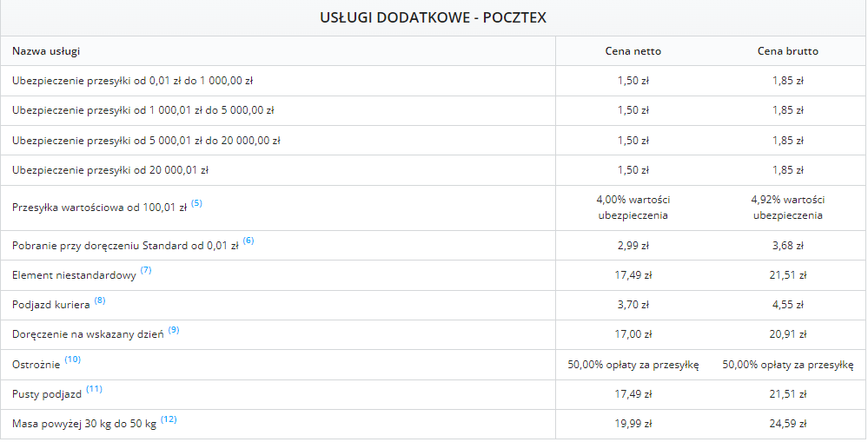Viewport: 868px width, 442px height.
Task: Click the USŁUGI DODATKOWE - POCZTEX title
Action: pos(433,17)
